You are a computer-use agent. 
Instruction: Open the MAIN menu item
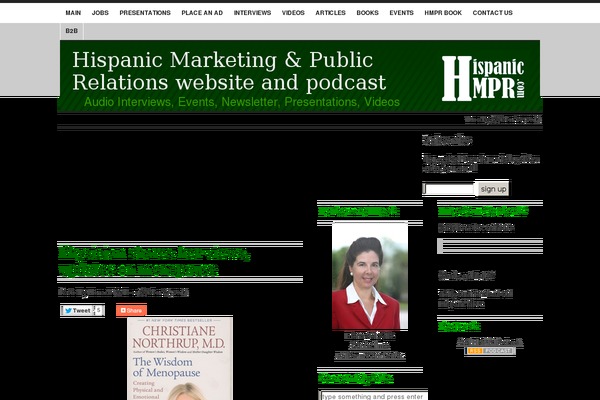[x=73, y=13]
